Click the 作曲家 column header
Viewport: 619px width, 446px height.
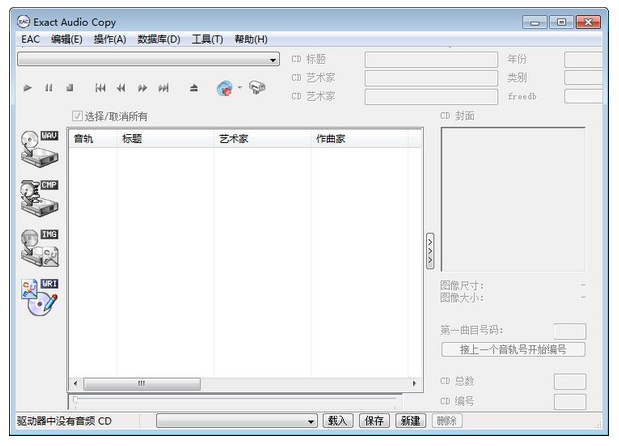pos(359,139)
